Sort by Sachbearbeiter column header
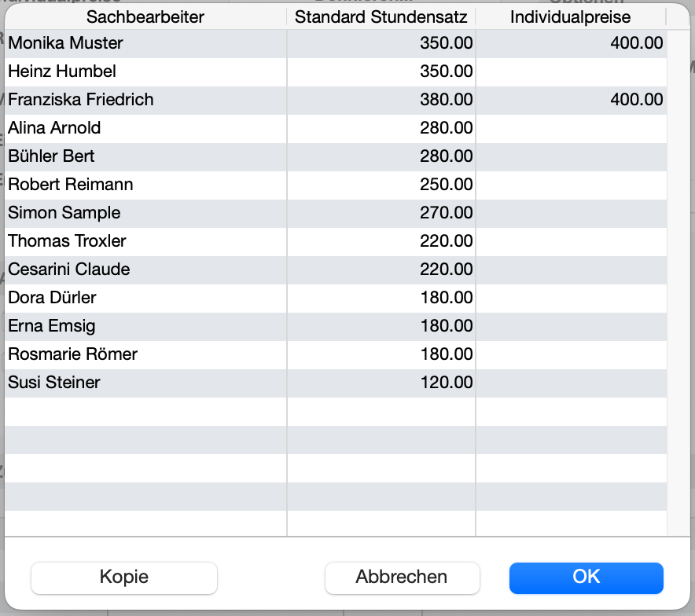695x616 pixels. coord(145,16)
